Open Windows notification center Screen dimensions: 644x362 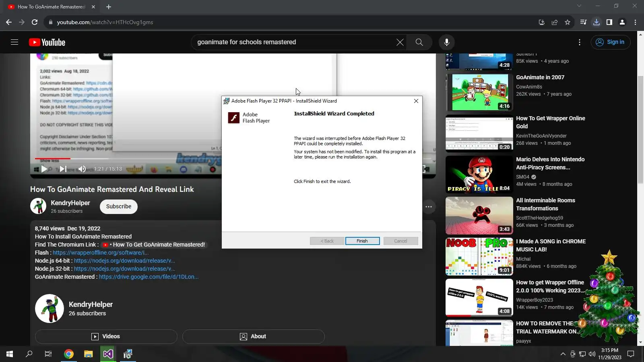pos(631,354)
